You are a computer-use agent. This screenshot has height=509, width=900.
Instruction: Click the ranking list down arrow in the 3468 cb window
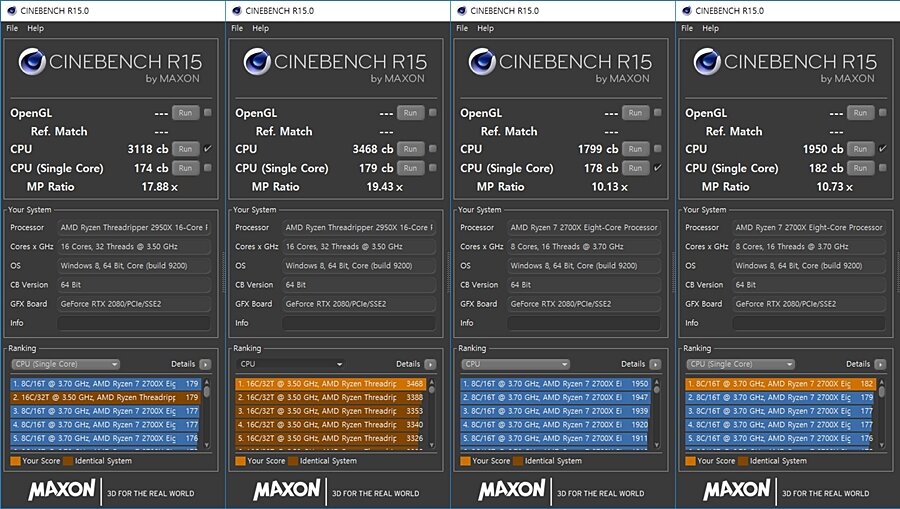[x=432, y=445]
